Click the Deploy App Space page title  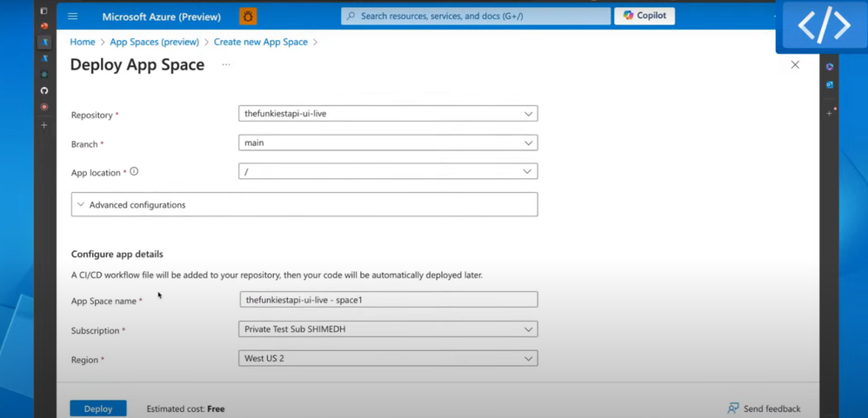point(137,64)
